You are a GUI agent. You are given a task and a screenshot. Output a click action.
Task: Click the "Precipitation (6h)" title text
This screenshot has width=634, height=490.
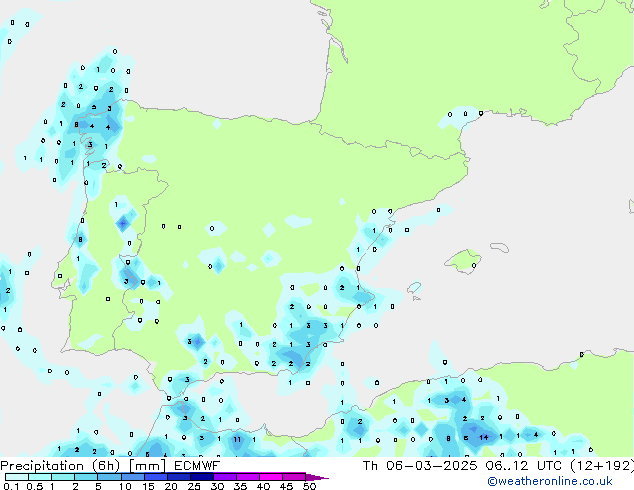(60, 466)
